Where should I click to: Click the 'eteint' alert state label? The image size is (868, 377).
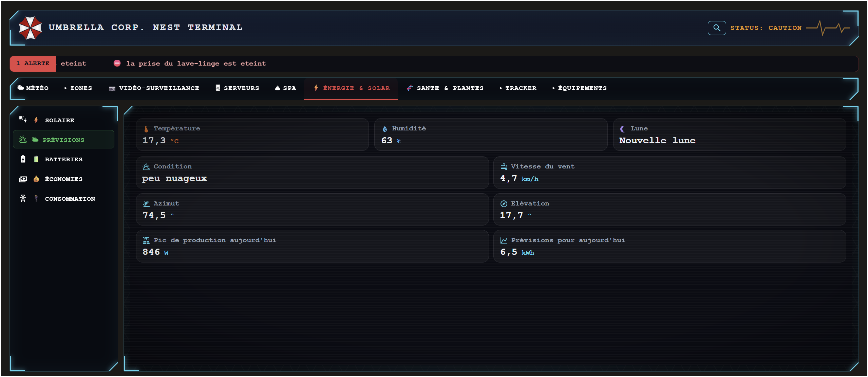tap(74, 64)
